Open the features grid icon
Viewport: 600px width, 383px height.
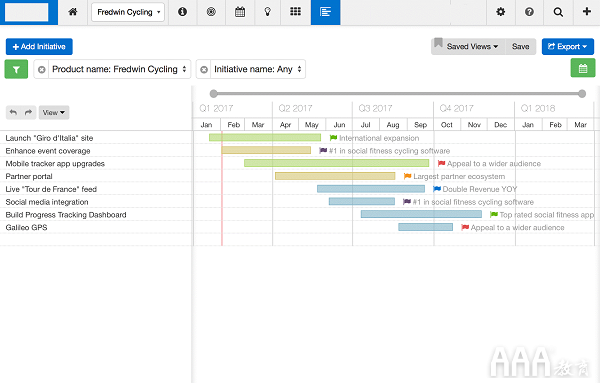[295, 12]
